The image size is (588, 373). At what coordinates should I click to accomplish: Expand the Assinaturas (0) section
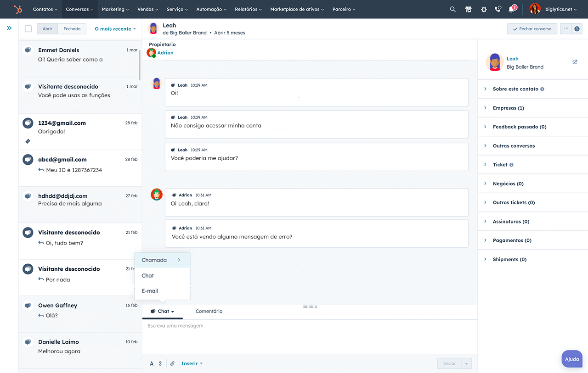click(x=533, y=222)
